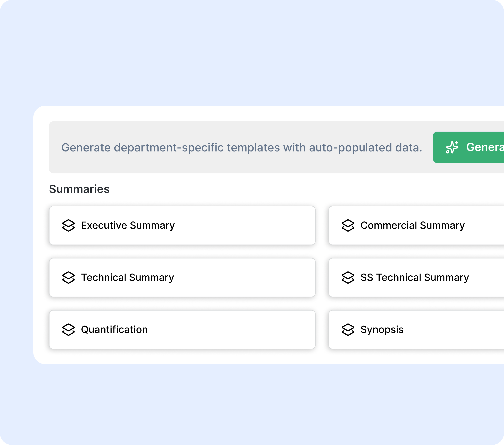504x445 pixels.
Task: Click the Executive Summary label text
Action: coord(128,225)
